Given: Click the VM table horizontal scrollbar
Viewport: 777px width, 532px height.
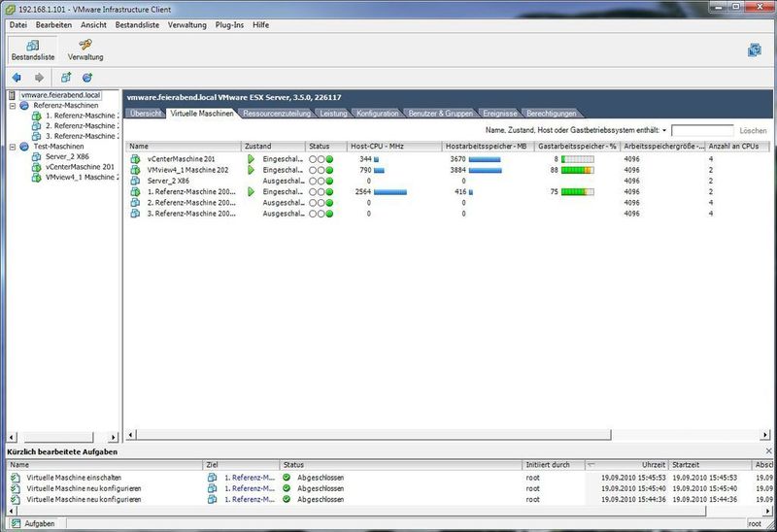Looking at the screenshot, I should point(374,435).
